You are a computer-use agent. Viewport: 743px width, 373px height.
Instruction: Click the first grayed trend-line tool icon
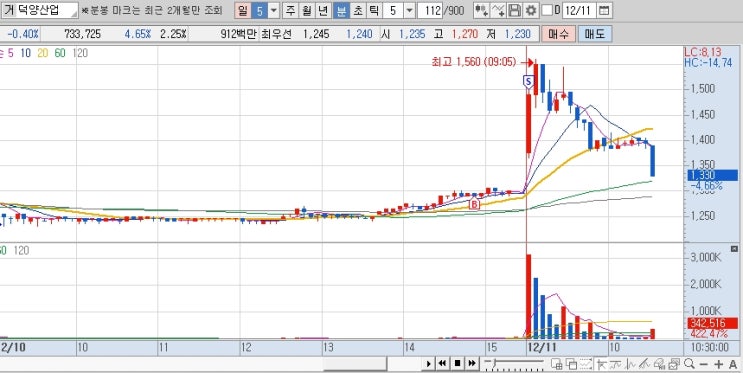602,364
